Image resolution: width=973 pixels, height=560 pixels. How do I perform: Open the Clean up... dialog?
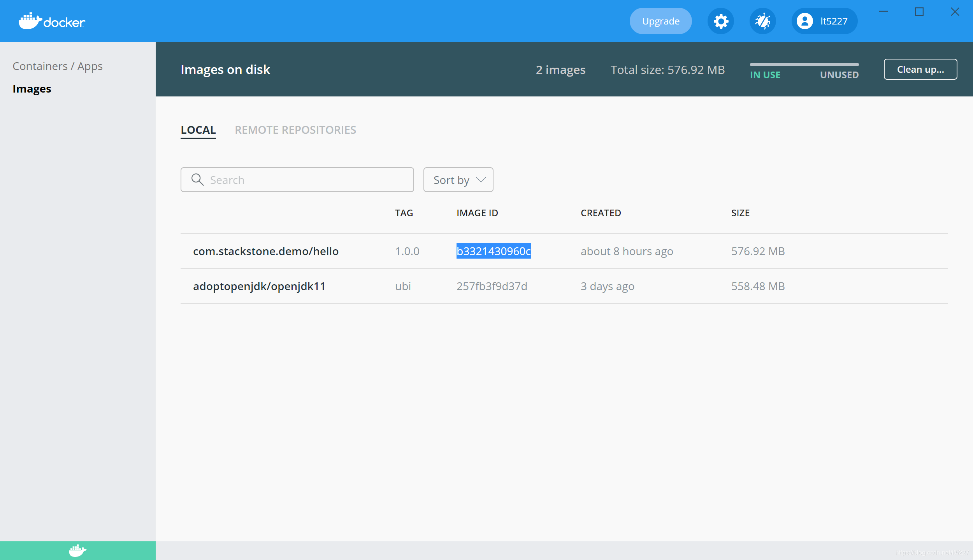tap(920, 69)
